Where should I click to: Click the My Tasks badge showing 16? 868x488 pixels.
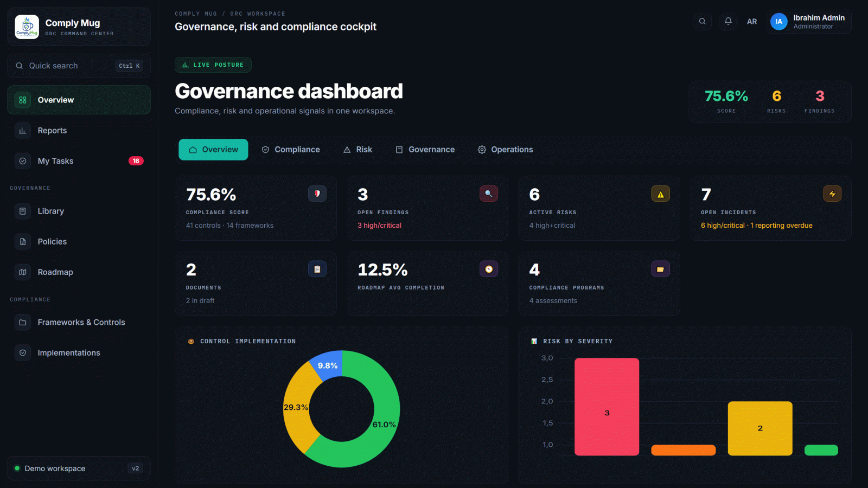click(136, 161)
